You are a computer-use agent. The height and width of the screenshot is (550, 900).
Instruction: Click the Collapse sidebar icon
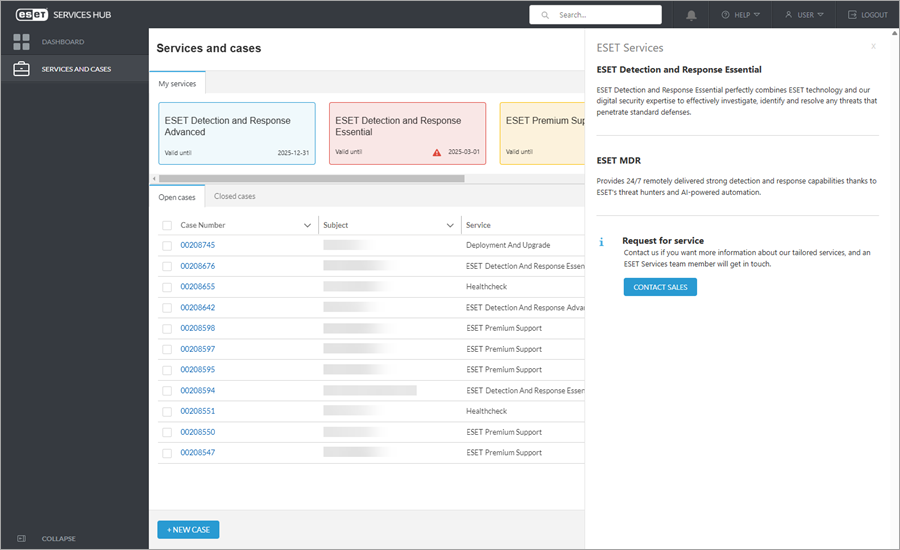click(21, 538)
